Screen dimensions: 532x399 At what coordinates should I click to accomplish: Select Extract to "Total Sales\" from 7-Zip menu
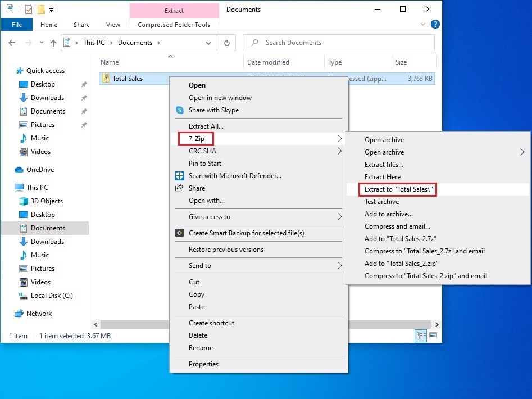398,189
